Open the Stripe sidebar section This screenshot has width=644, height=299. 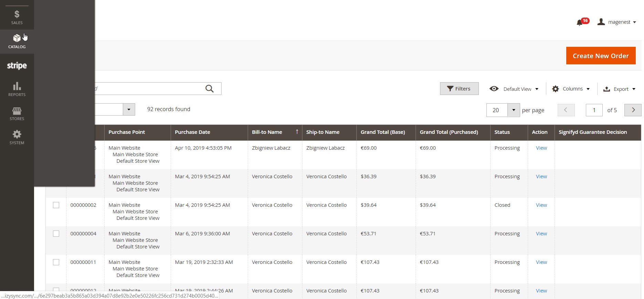click(x=17, y=65)
